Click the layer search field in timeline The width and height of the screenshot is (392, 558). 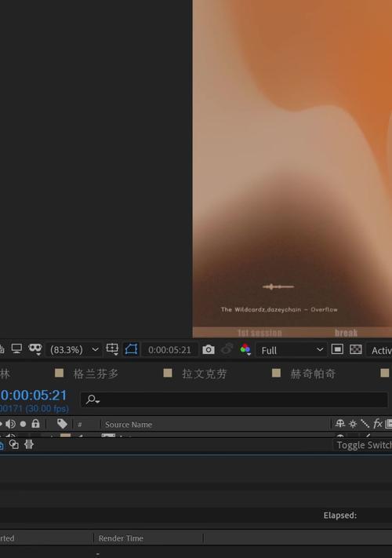click(x=234, y=399)
